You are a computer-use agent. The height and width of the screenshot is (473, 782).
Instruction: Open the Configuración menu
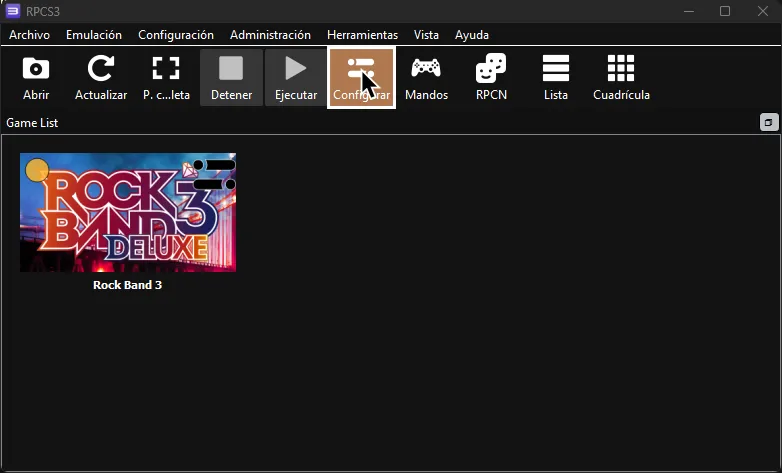pos(176,35)
